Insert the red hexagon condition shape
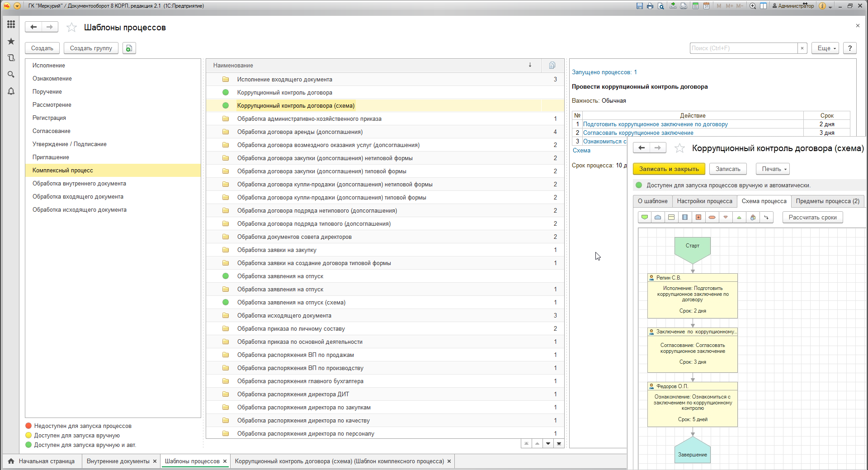This screenshot has height=470, width=868. pos(712,218)
